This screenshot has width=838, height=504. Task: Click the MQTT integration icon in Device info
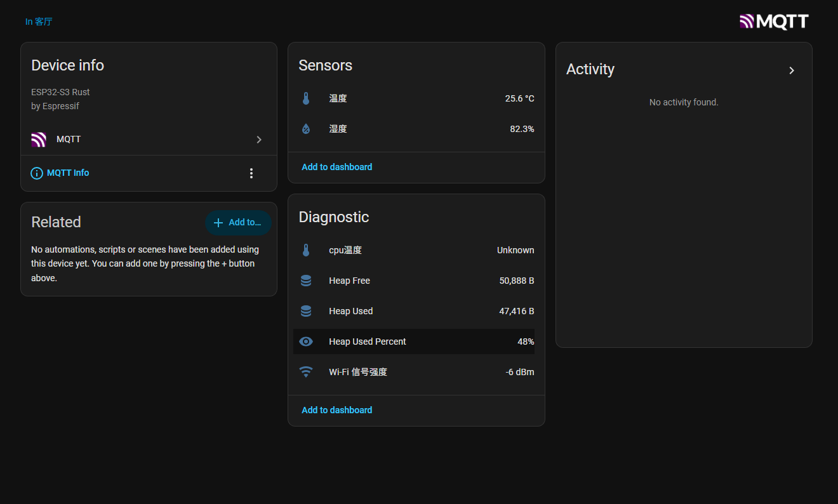[39, 140]
